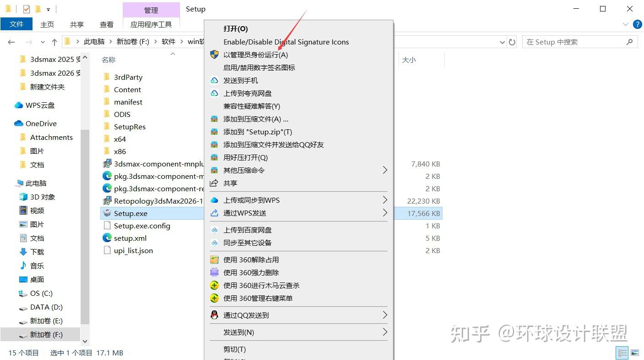Select the 3rdParty folder
The width and height of the screenshot is (644, 360).
click(x=128, y=77)
